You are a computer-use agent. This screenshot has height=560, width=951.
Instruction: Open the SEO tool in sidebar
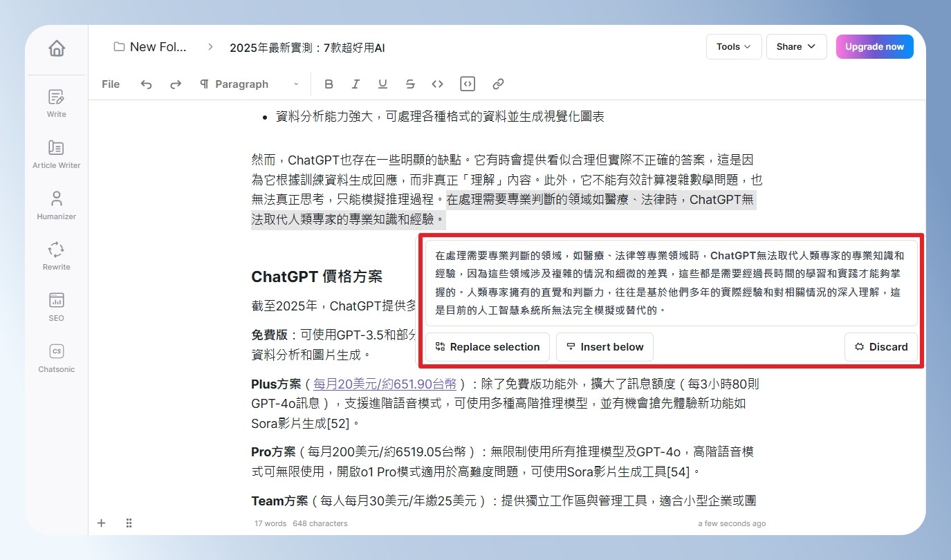(x=57, y=306)
